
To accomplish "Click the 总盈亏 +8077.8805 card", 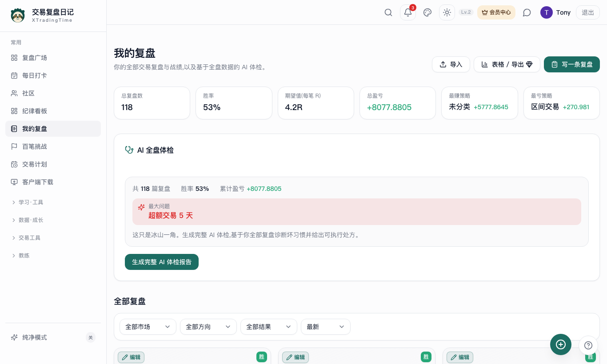I will pos(398,103).
